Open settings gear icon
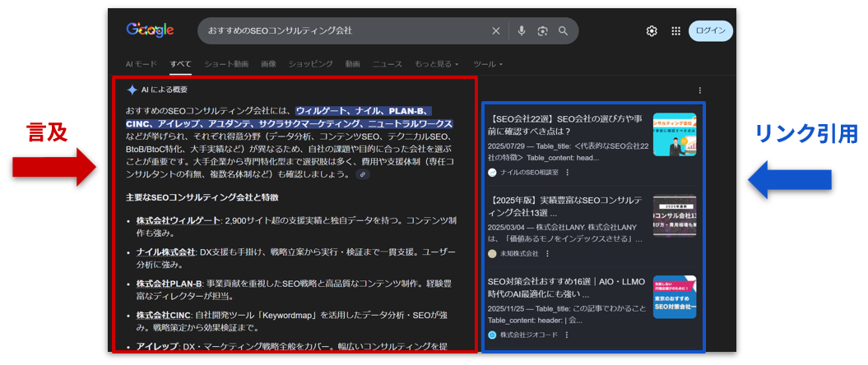 [x=652, y=31]
